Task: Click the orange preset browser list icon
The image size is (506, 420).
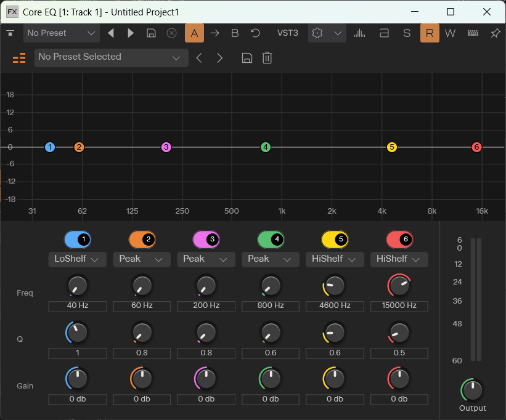Action: coord(19,58)
